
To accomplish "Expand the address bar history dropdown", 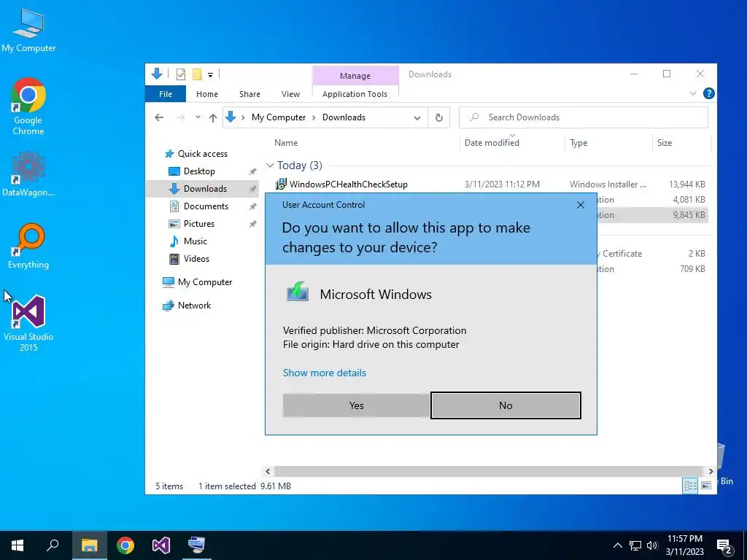I will coord(417,117).
